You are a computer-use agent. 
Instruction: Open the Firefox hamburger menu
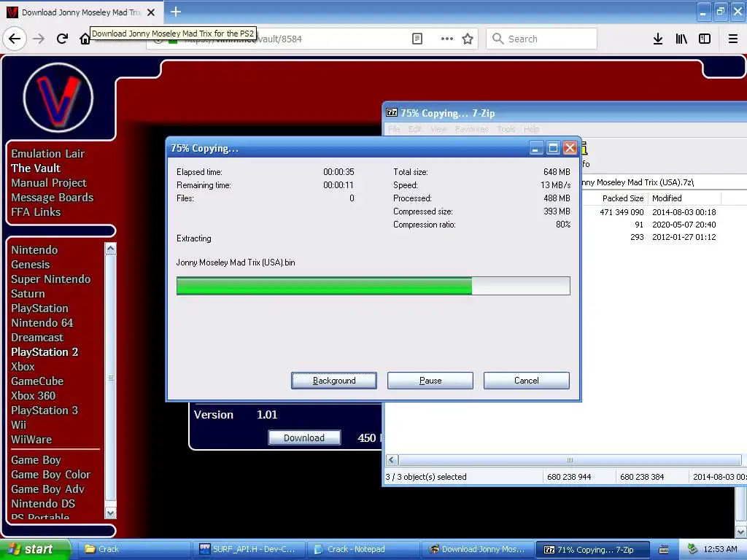(x=733, y=39)
